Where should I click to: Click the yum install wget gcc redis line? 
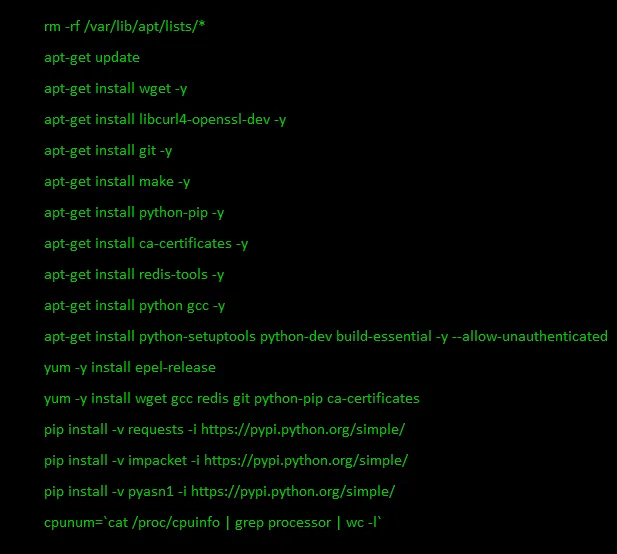pos(232,399)
